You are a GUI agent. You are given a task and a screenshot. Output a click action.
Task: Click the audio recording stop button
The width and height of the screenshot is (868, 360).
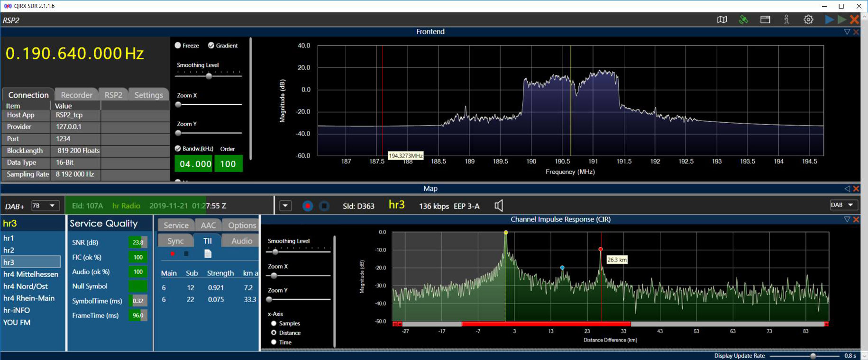(324, 206)
